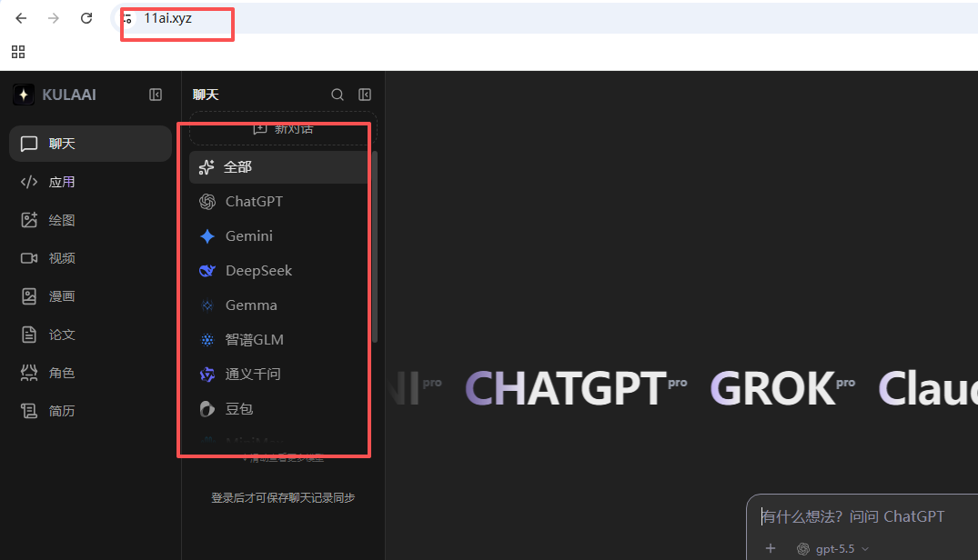This screenshot has width=978, height=560.
Task: Open the gpt-5.5 model dropdown
Action: [x=832, y=549]
